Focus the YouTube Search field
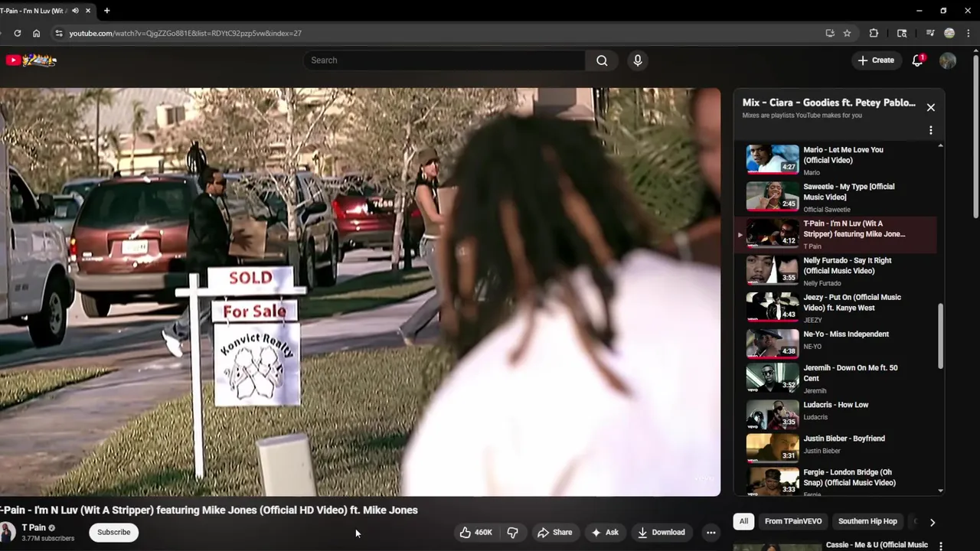 click(444, 60)
